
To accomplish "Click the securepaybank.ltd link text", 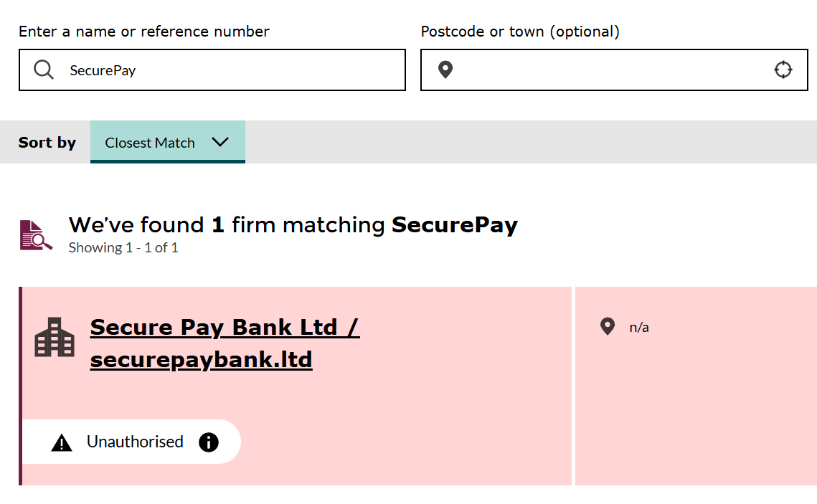I will coord(200,360).
